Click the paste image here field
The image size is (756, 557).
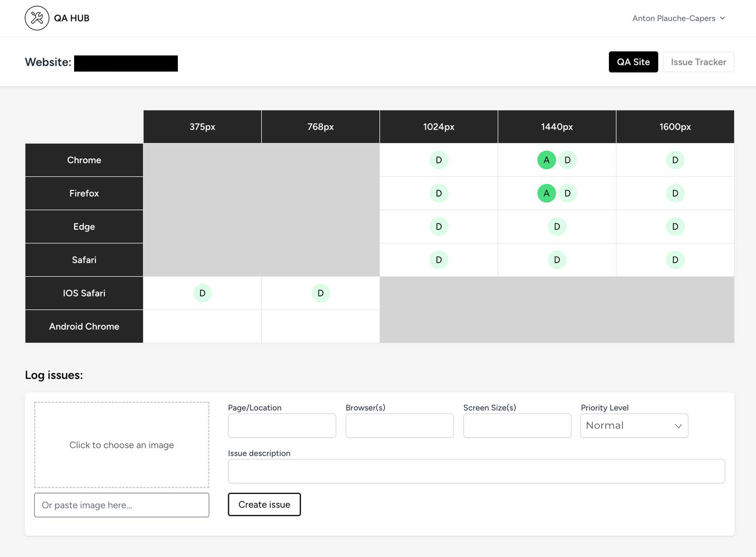121,505
